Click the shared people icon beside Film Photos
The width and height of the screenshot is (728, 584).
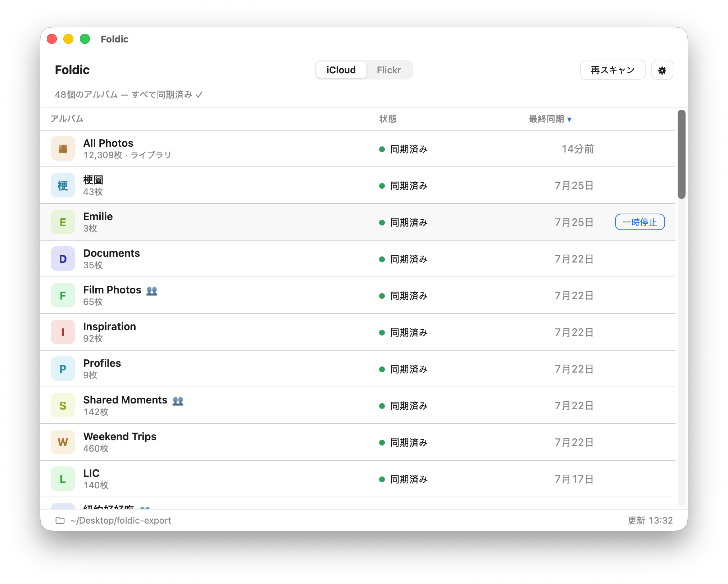[152, 291]
